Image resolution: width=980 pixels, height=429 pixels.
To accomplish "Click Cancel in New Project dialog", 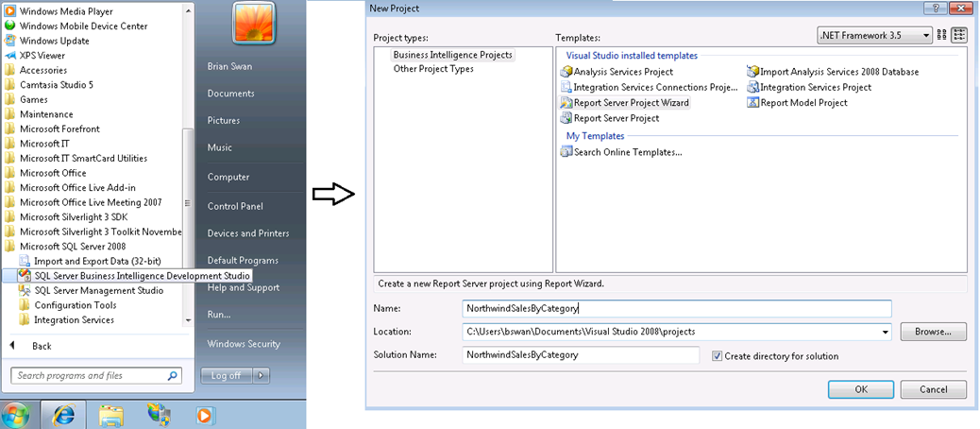I will pos(934,389).
